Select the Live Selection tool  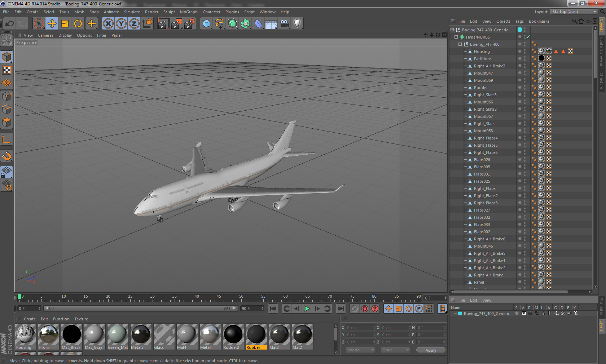(39, 24)
